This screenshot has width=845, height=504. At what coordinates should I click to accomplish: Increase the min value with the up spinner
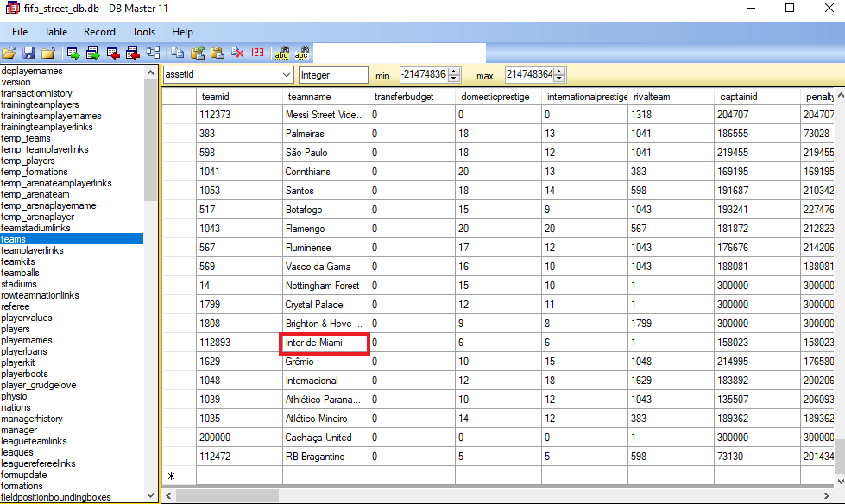pyautogui.click(x=454, y=71)
